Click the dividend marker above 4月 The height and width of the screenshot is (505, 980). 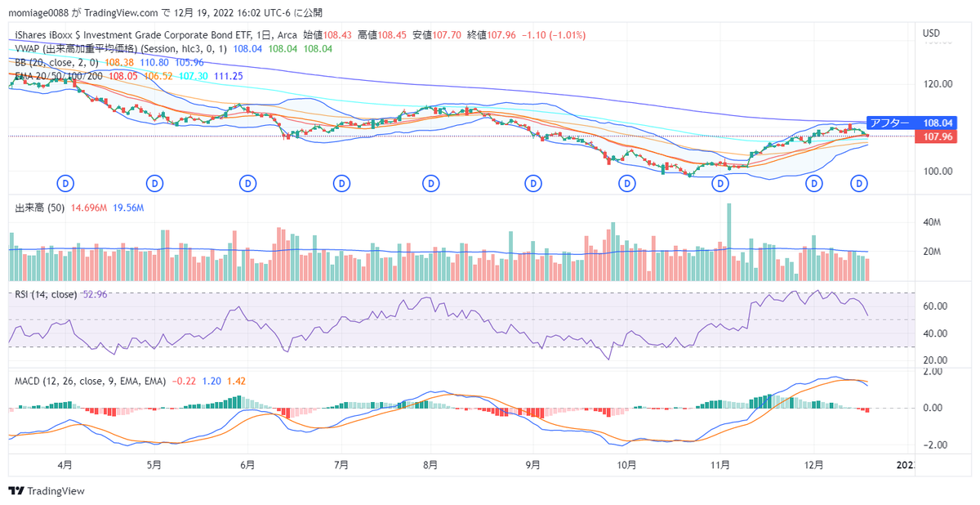pos(66,183)
